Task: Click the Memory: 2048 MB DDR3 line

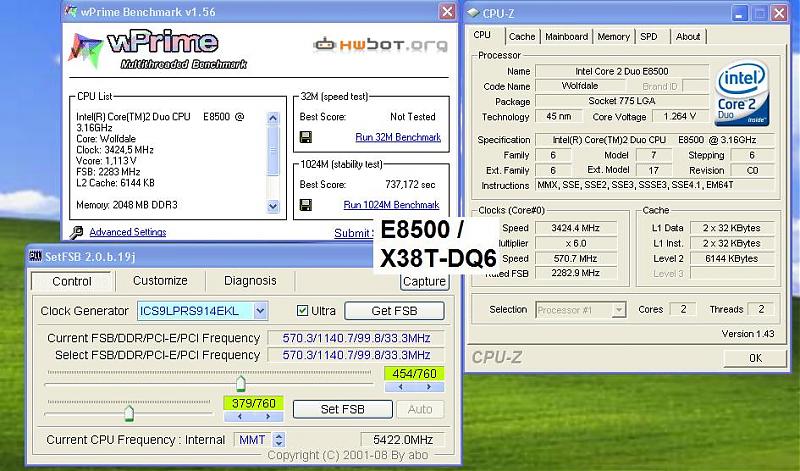Action: [x=127, y=205]
